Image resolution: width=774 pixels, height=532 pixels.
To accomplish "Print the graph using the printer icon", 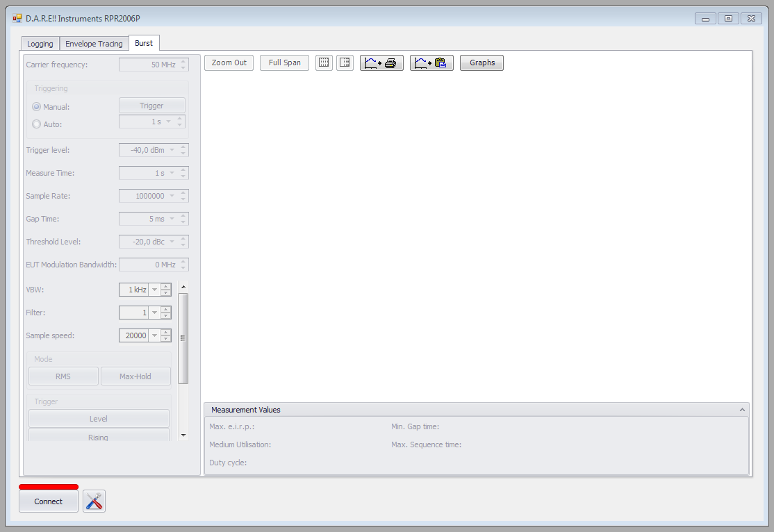I will (381, 63).
